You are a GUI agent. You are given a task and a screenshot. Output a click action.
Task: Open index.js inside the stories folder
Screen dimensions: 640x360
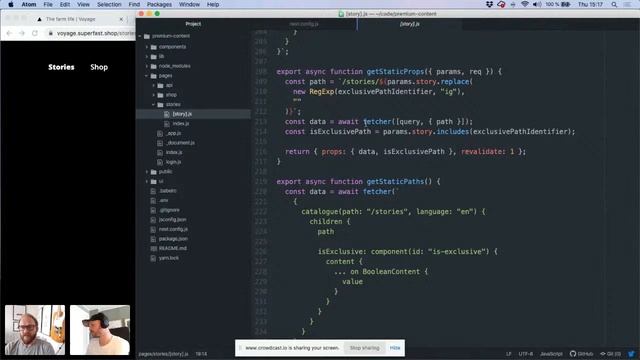[180, 124]
